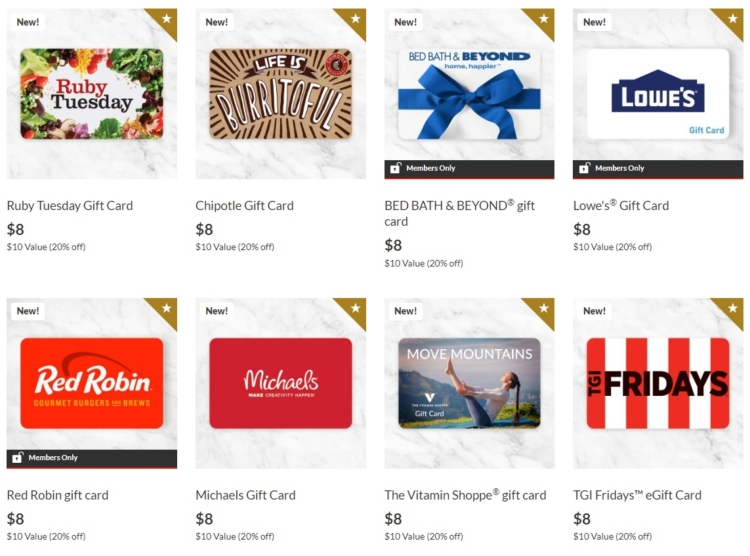Image resolution: width=750 pixels, height=556 pixels.
Task: Click the gold star badge on Chipotle card
Action: 355,19
